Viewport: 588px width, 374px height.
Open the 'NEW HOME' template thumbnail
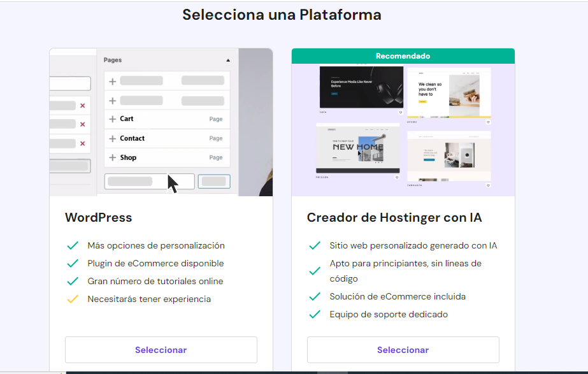358,148
